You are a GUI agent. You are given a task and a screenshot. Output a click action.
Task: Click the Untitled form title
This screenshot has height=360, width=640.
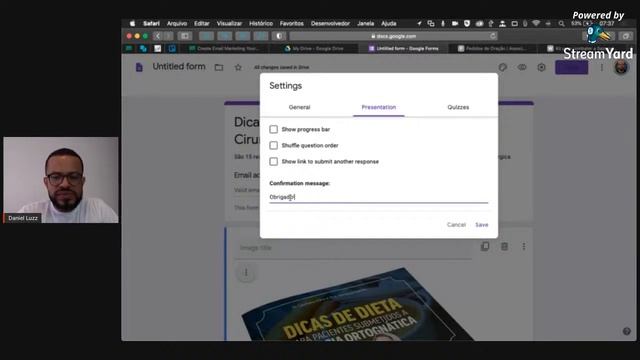coord(179,67)
